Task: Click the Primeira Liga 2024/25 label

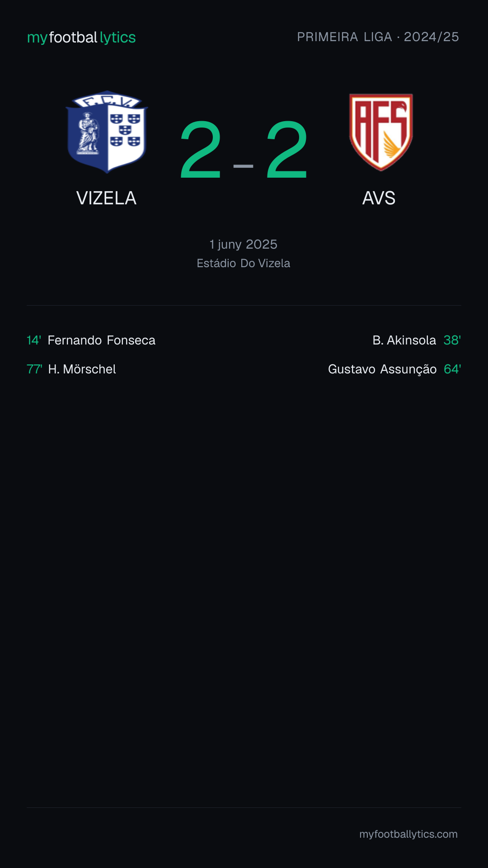Action: (x=378, y=37)
